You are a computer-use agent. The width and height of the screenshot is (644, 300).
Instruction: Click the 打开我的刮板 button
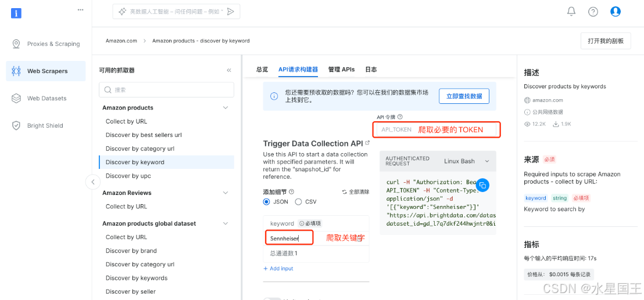[606, 41]
